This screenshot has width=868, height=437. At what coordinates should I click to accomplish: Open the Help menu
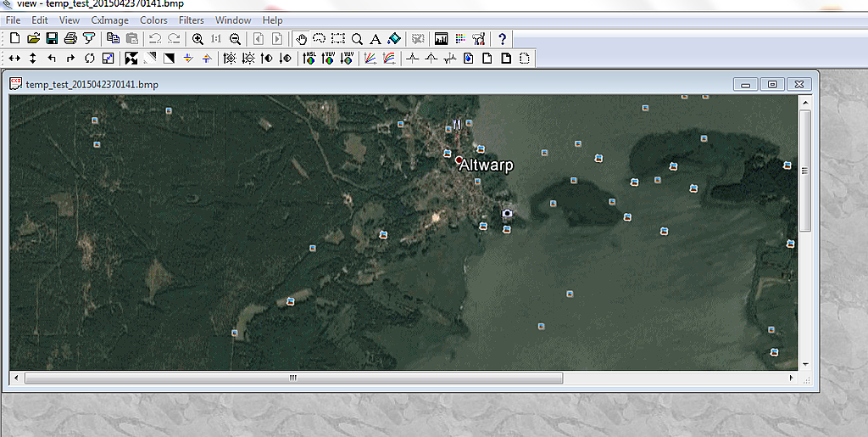click(x=272, y=20)
